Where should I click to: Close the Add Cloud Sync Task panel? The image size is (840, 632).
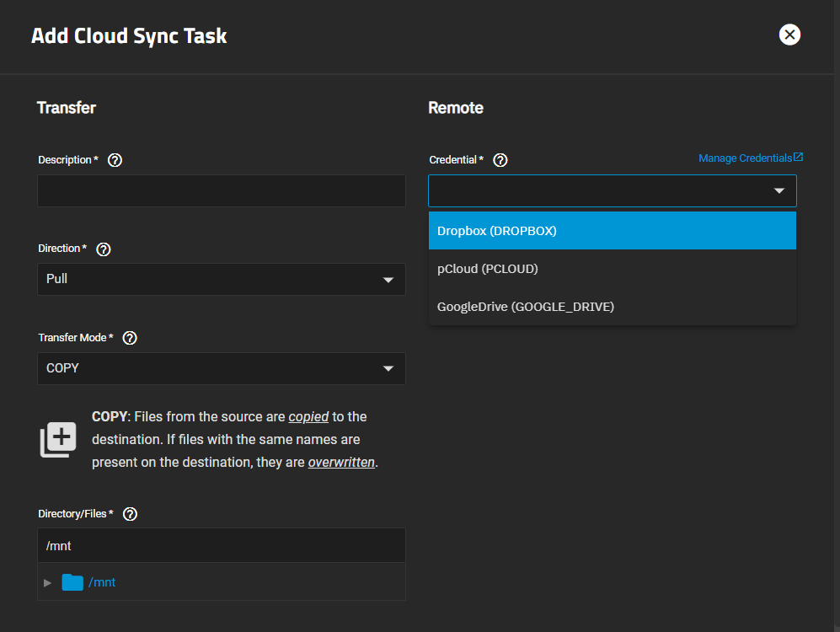[789, 35]
